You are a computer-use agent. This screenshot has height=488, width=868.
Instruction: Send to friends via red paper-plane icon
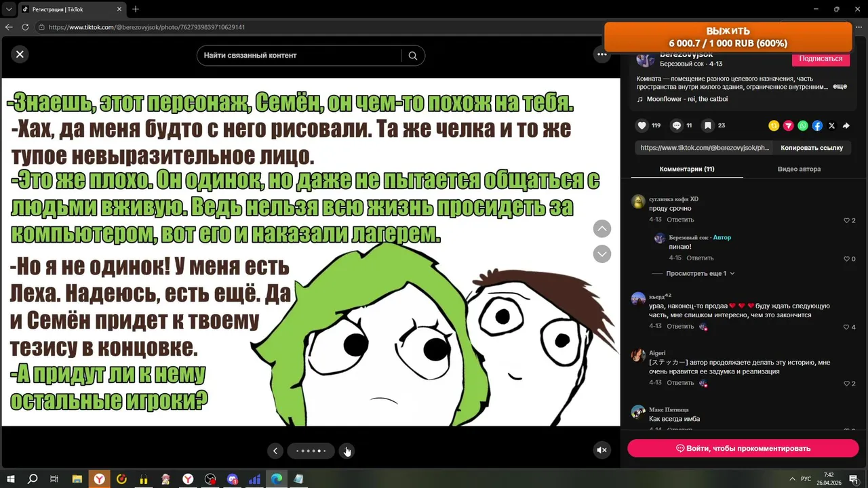point(788,125)
